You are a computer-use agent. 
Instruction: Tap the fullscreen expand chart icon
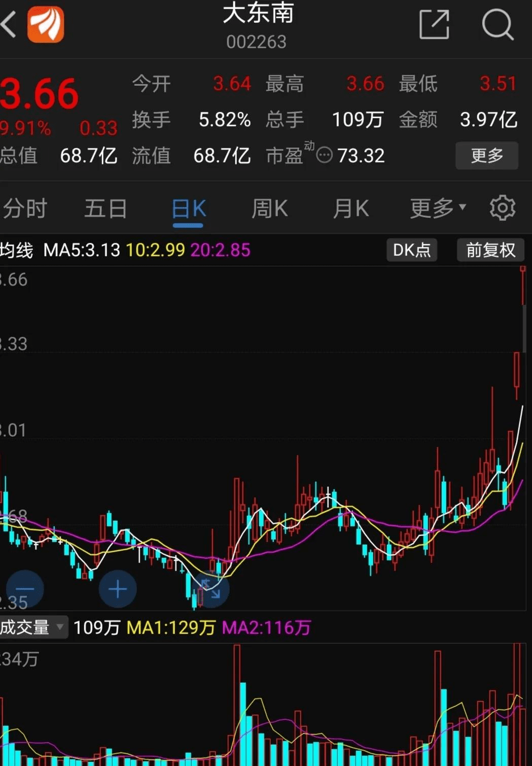click(x=211, y=589)
